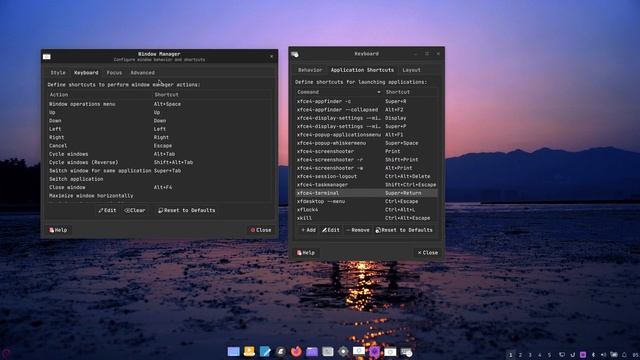The width and height of the screenshot is (640, 360).
Task: Open the diamond-shaped gear icon in dock
Action: [x=343, y=351]
